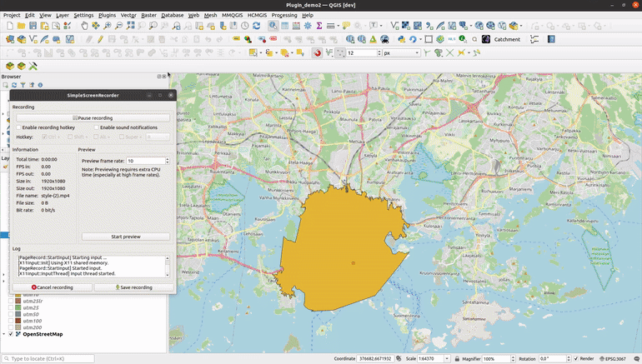Open the Layout Manager icon
The image size is (642, 364).
click(56, 26)
